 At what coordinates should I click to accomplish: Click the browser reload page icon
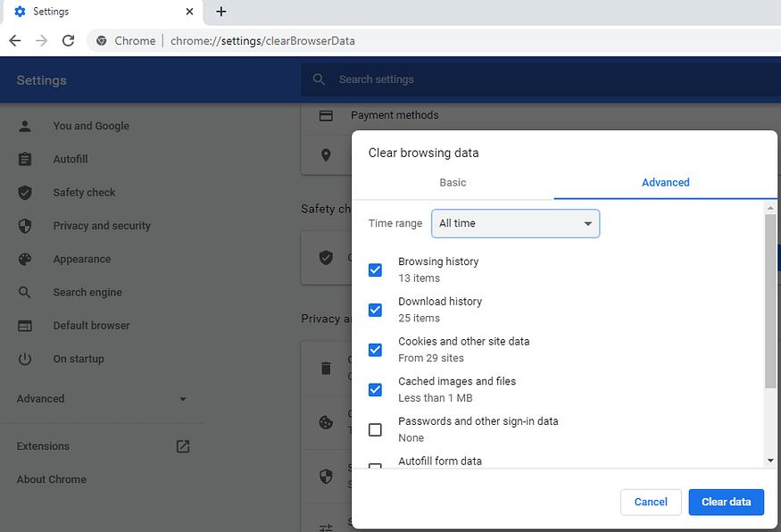[68, 41]
